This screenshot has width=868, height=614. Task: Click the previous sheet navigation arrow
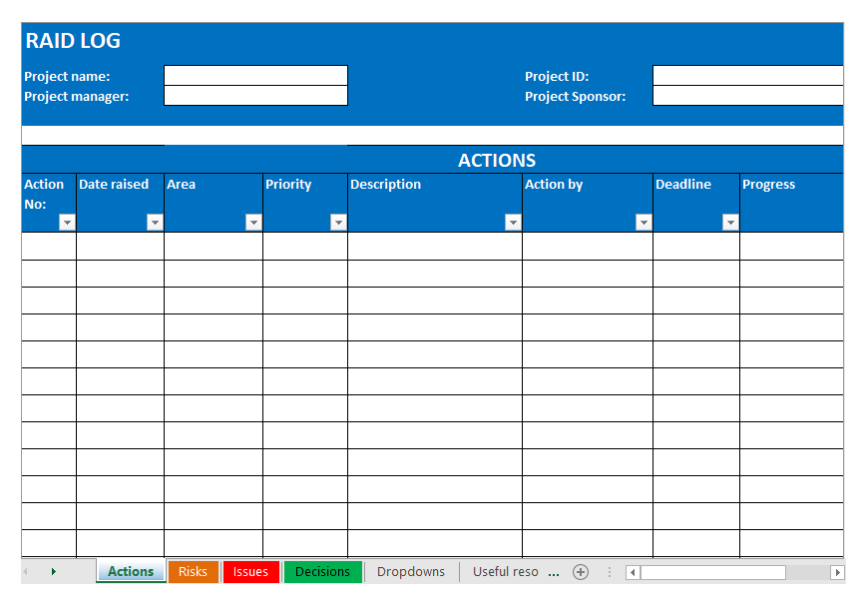pos(27,572)
